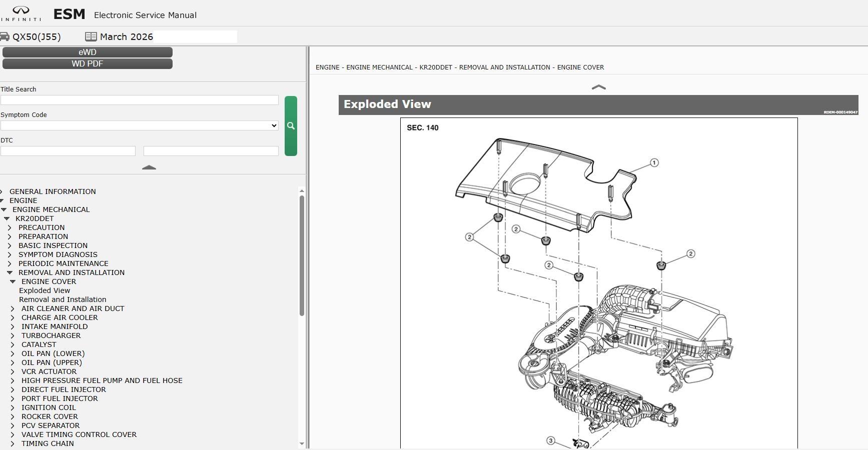868x450 pixels.
Task: Open the eWD button
Action: 88,52
